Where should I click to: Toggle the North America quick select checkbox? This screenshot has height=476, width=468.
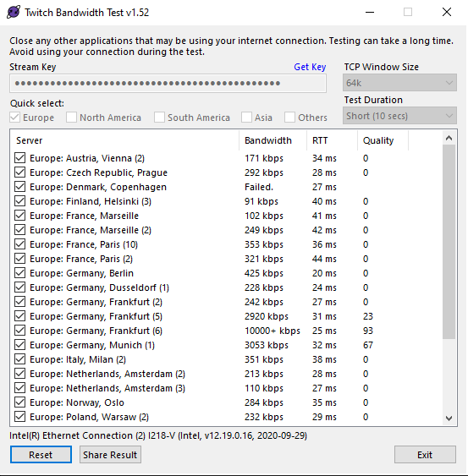click(71, 118)
